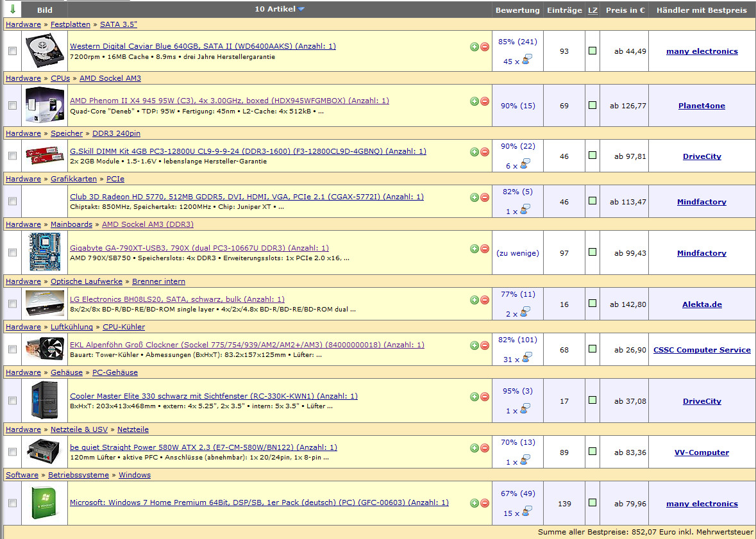The width and height of the screenshot is (756, 539).
Task: Click the 82% (101) rating of EKL Alpenföhn
Action: pos(517,340)
